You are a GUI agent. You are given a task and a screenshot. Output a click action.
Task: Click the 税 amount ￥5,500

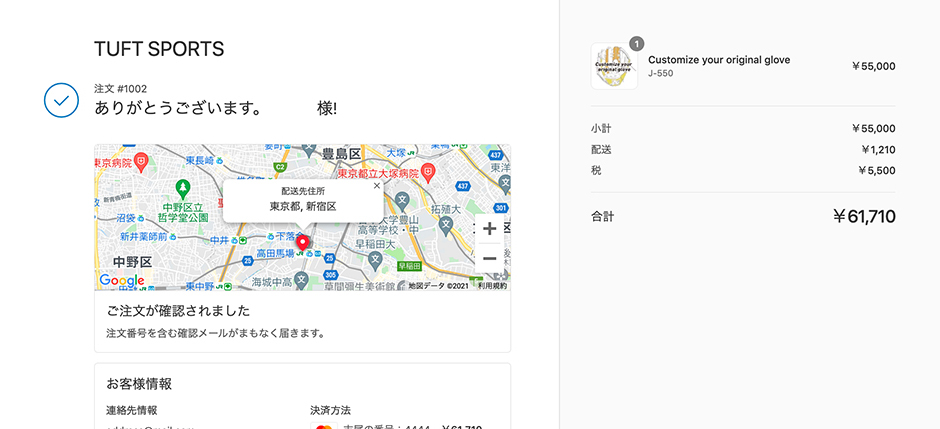coord(876,171)
